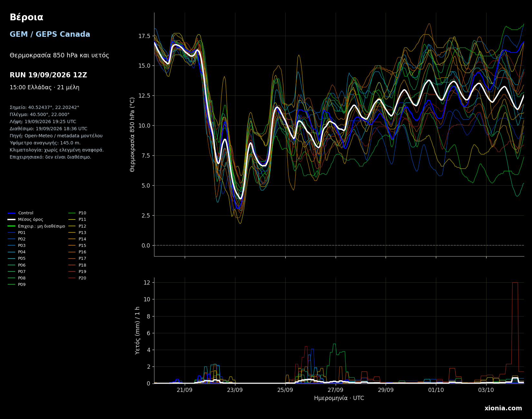Viewport: 532px width, 419px height.
Task: Click the Control legend blue line swatch
Action: (x=12, y=213)
